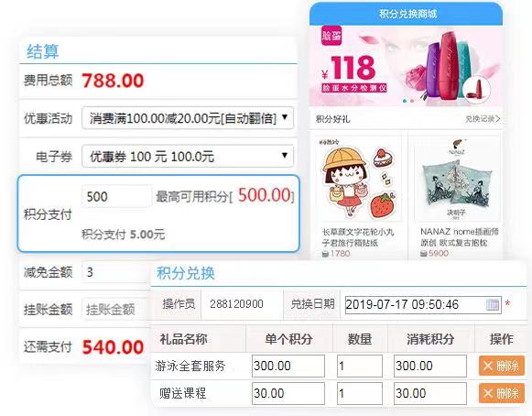Click the 消耗积分 field showing 300.00
532x416 pixels.
pos(429,366)
